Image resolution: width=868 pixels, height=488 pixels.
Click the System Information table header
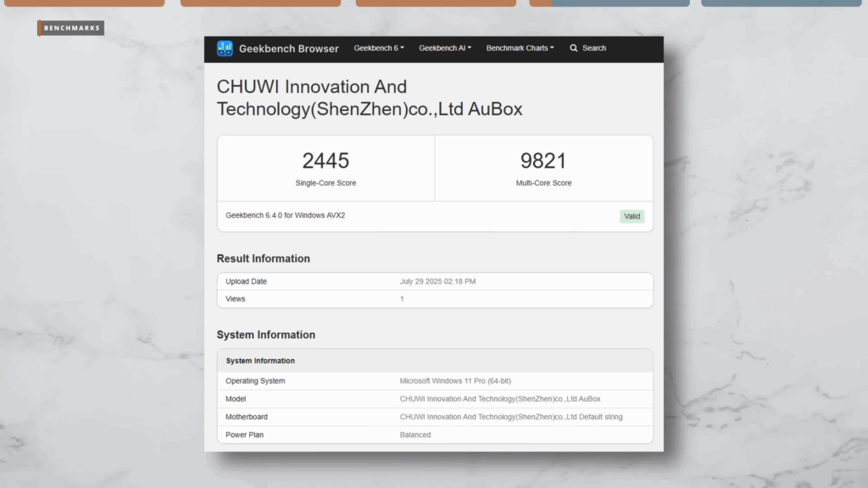[260, 361]
